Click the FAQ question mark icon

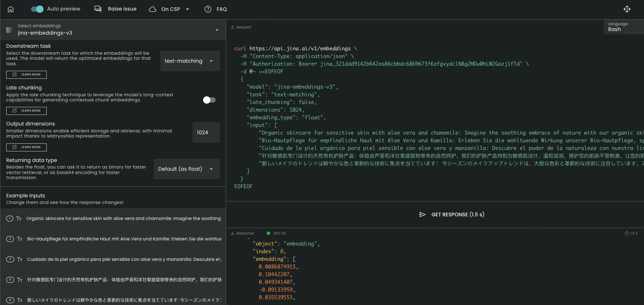click(x=208, y=9)
